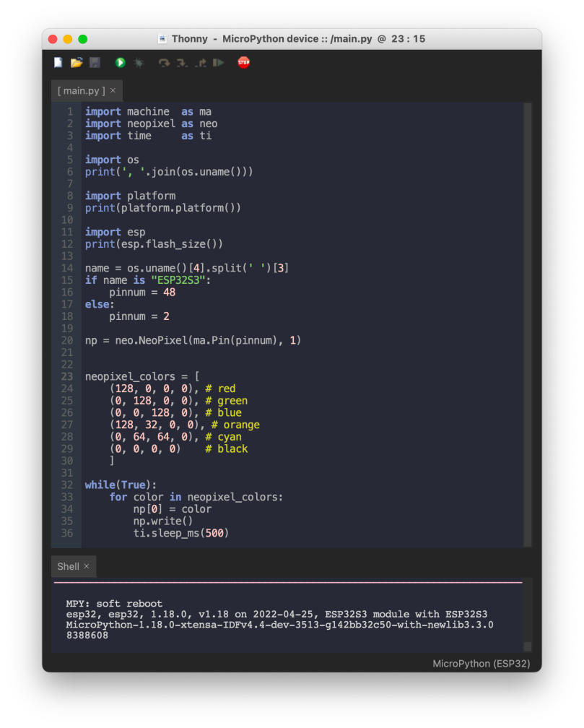
Task: Close the main.py tab
Action: [113, 90]
